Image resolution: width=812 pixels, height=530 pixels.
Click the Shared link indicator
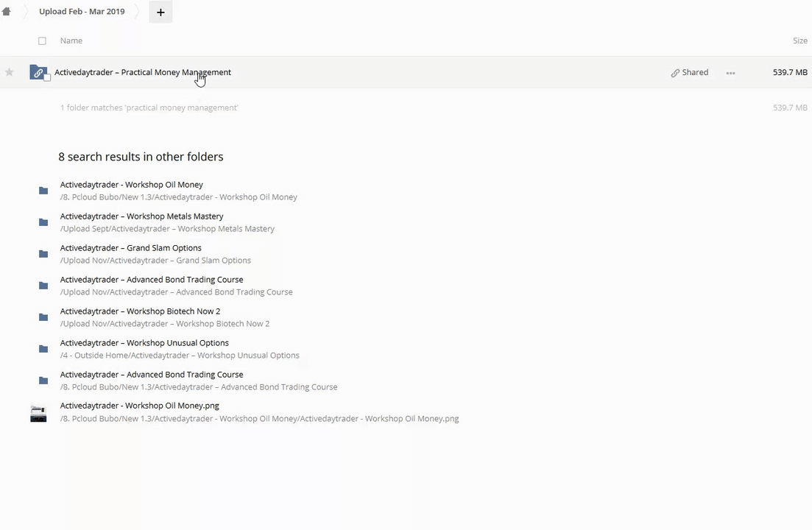[x=689, y=73]
